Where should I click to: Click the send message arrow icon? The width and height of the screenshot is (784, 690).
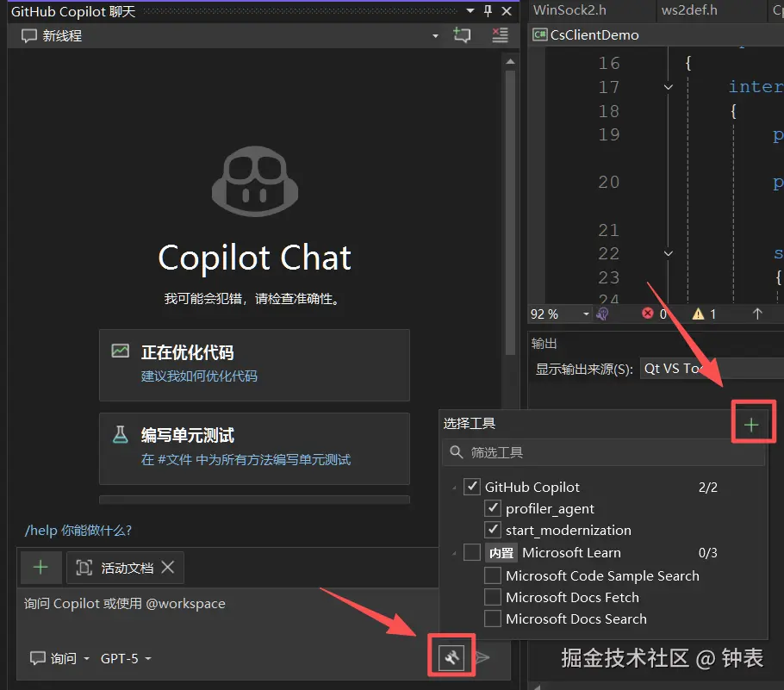click(482, 657)
